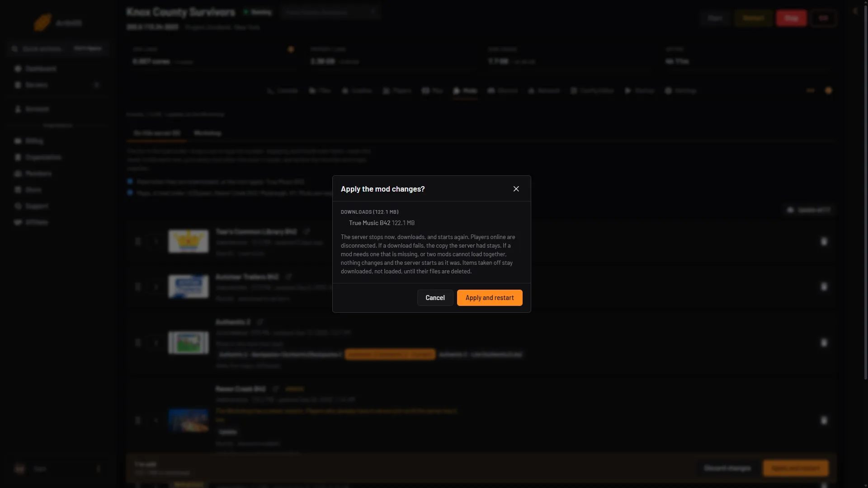The image size is (868, 488).
Task: Select the True Music B42 download entry
Action: (382, 223)
